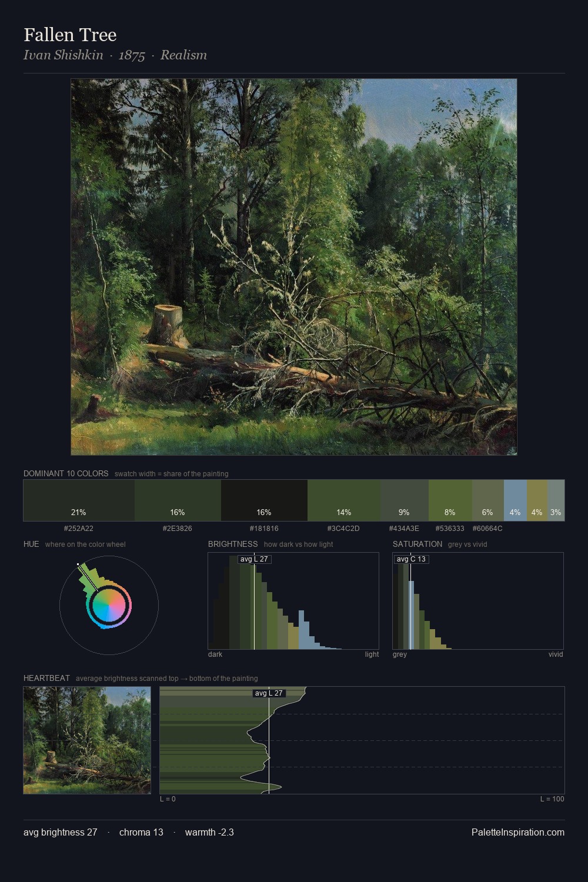The height and width of the screenshot is (882, 588).
Task: Click the heartbeat brightness scan chart
Action: point(362,740)
